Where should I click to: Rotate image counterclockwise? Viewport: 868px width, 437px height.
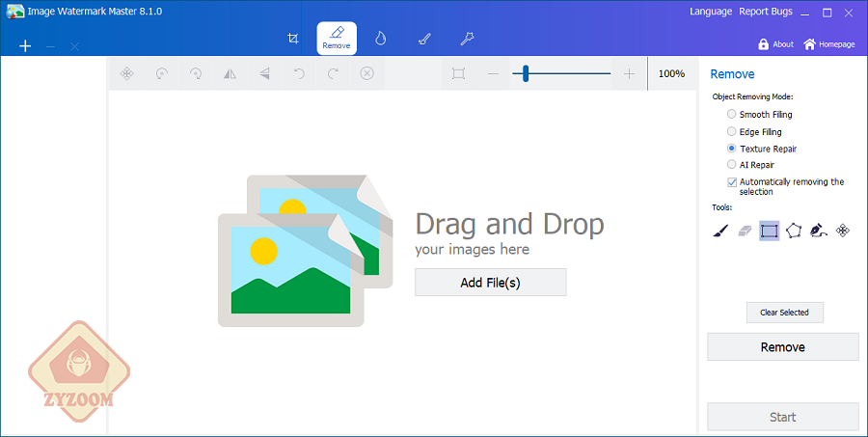point(161,73)
